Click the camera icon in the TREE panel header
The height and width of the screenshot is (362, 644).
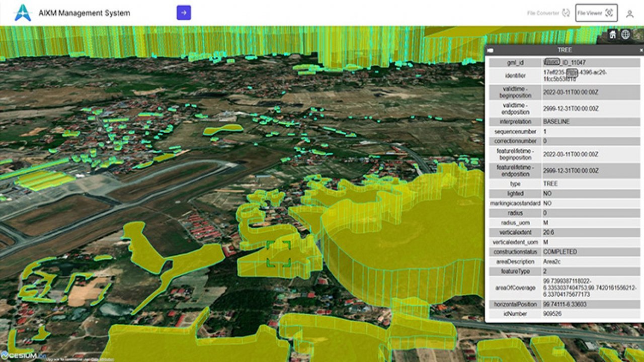coord(490,50)
